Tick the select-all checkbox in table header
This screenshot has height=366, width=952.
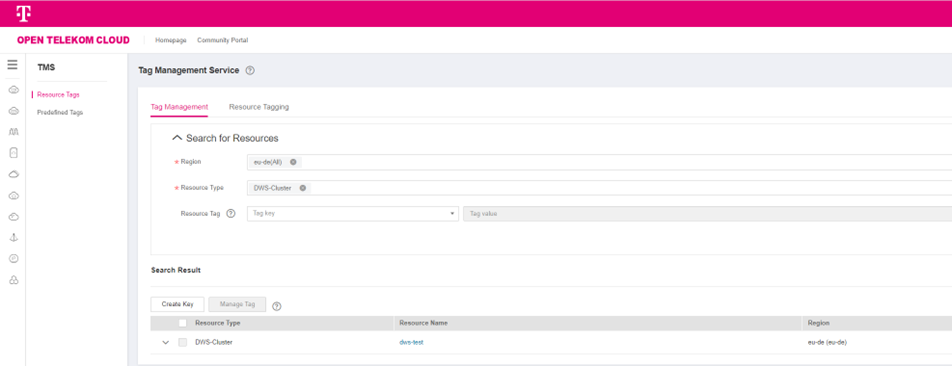tap(182, 323)
